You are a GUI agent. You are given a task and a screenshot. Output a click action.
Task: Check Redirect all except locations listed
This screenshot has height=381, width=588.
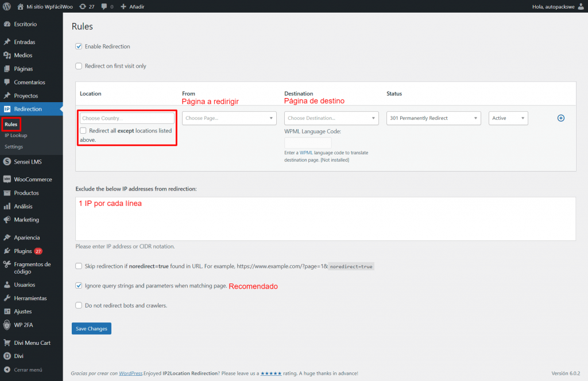[x=83, y=131]
